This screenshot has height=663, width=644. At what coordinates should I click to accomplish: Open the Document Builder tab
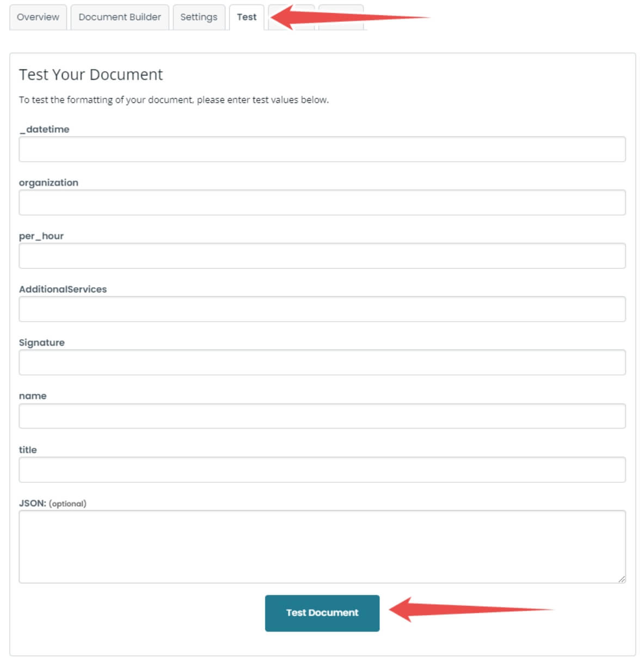coord(119,17)
